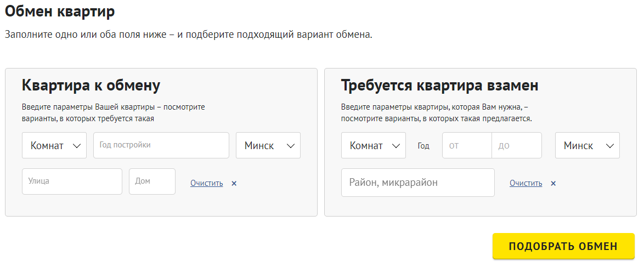Select the Дом number field

(x=152, y=181)
